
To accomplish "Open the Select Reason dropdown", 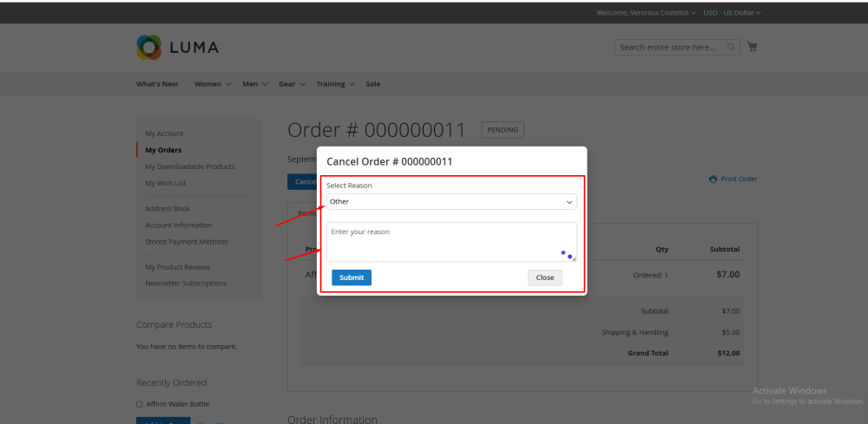I will point(451,202).
